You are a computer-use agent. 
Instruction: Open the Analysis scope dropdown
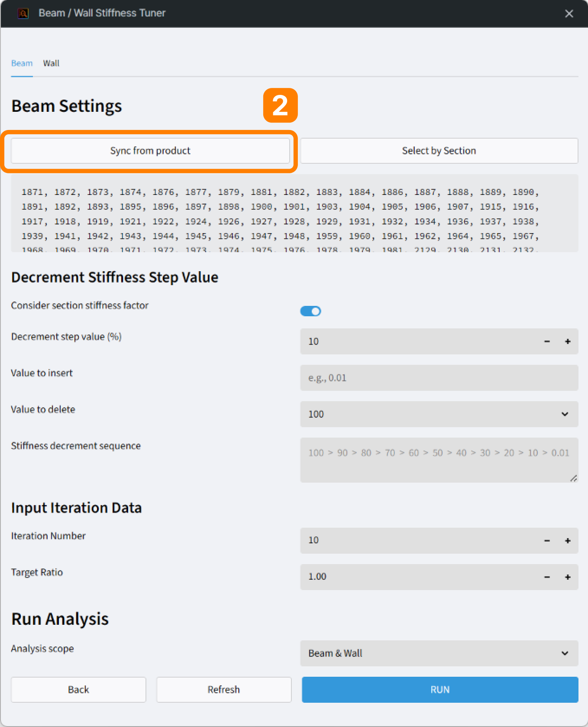[439, 653]
